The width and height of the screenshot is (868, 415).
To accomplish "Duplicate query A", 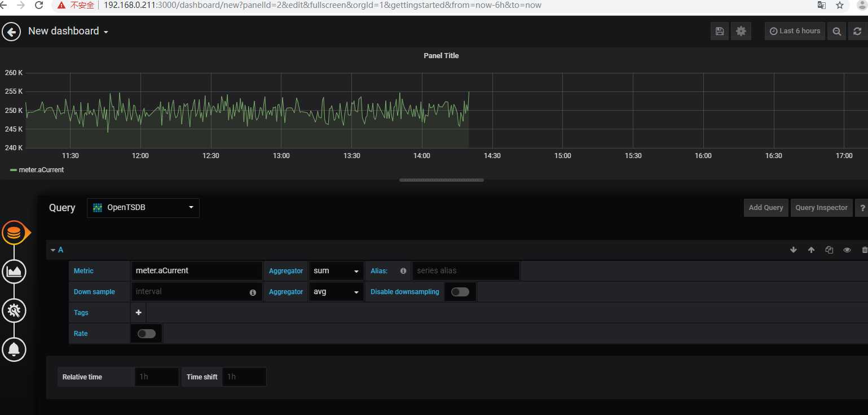I will pyautogui.click(x=829, y=250).
